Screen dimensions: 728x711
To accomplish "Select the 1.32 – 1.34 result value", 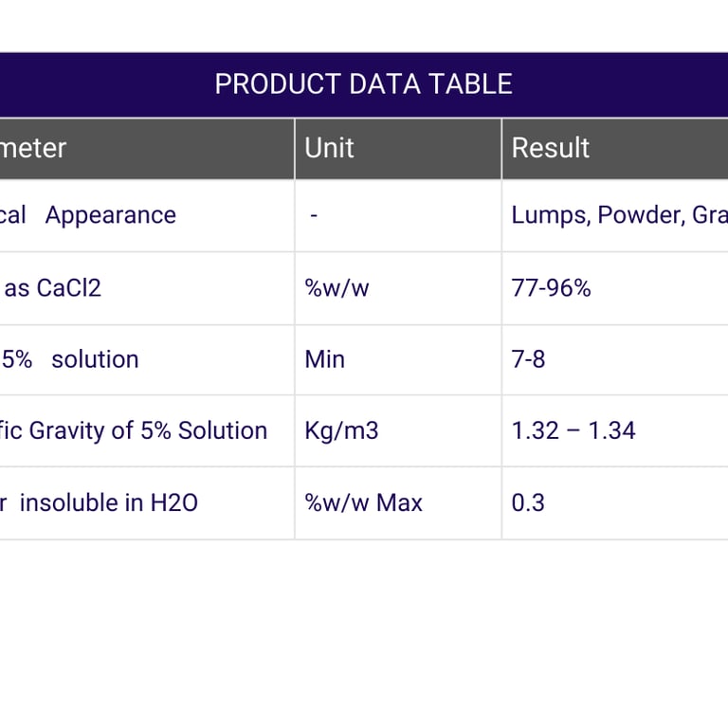I will (573, 430).
